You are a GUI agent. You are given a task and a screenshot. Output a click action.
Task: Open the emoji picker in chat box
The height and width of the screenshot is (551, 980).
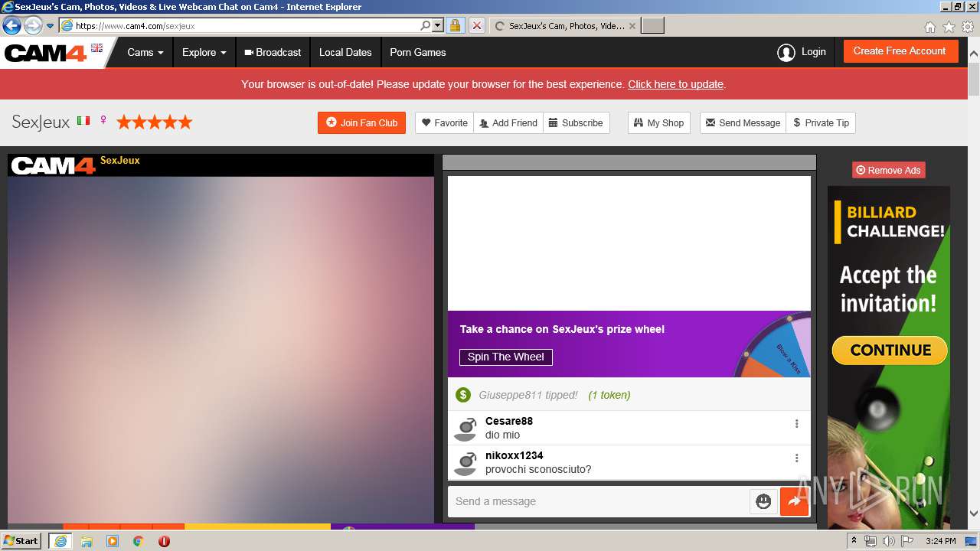[x=763, y=501]
